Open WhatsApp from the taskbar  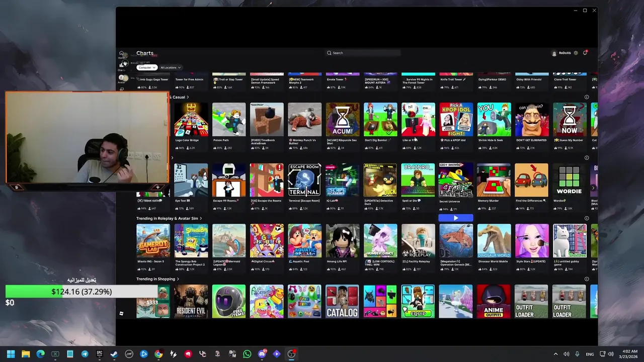247,354
